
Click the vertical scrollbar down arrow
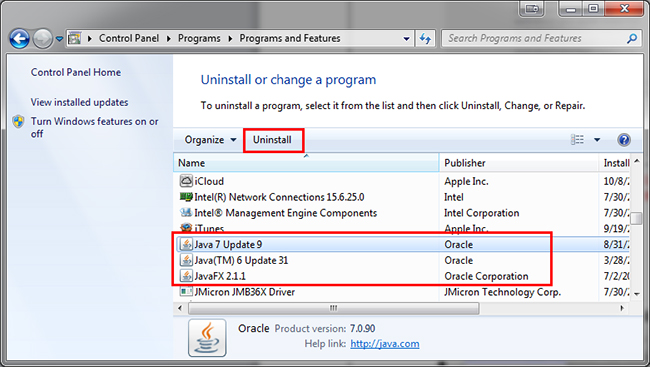637,294
